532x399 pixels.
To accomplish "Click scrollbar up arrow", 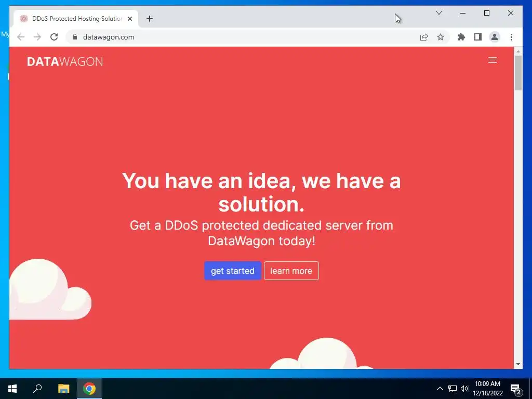I will tap(518, 51).
